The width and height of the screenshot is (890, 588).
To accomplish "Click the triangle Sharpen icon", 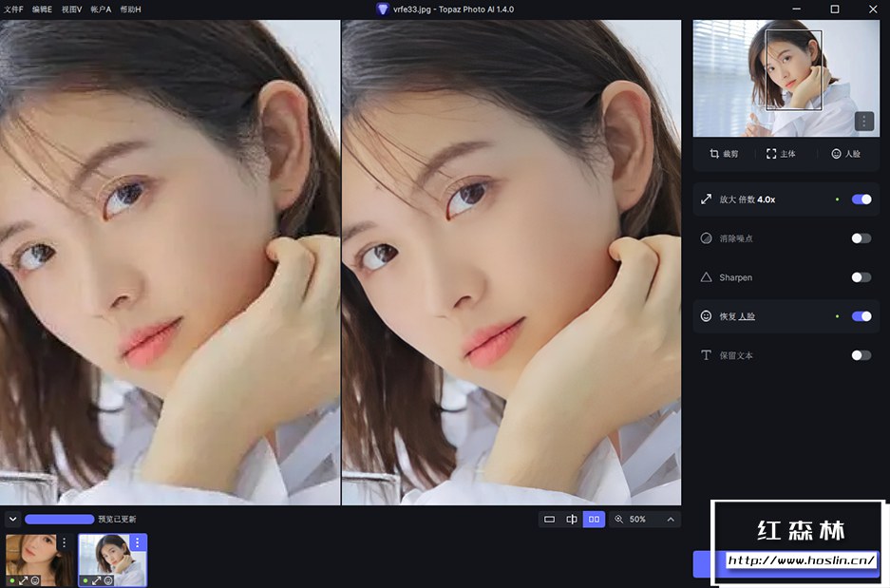I will 706,277.
